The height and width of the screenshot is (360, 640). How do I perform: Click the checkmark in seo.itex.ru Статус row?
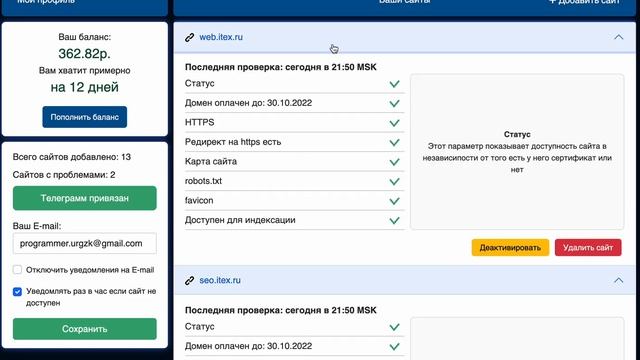[394, 327]
